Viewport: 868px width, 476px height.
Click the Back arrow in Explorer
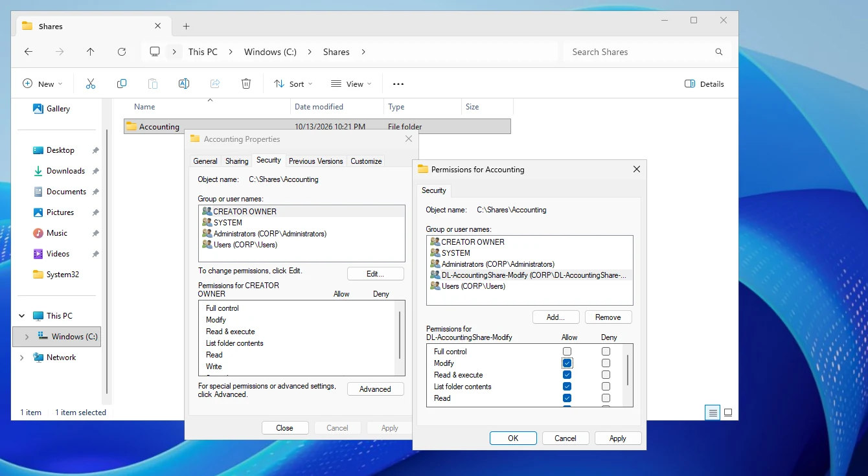(28, 52)
